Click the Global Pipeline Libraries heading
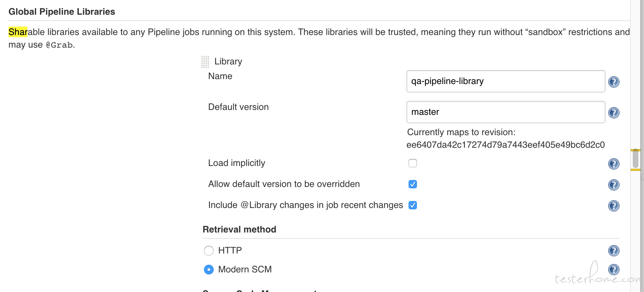Viewport: 644px width, 292px height. coord(62,12)
